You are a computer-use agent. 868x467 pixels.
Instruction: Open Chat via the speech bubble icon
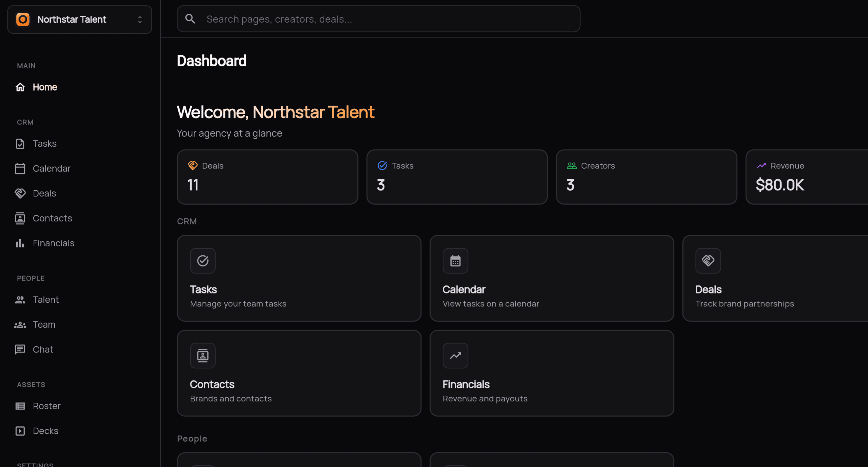click(x=20, y=349)
